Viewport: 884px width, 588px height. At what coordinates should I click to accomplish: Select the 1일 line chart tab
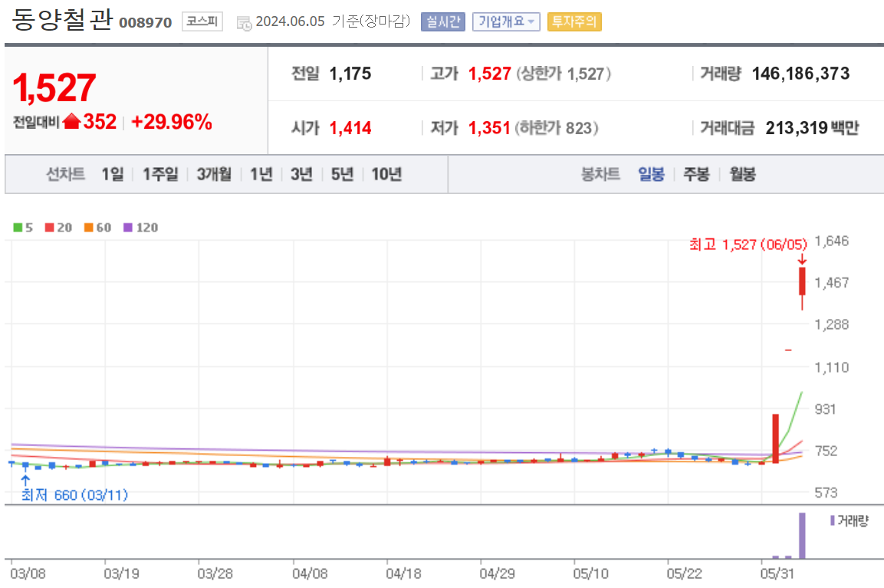point(112,174)
